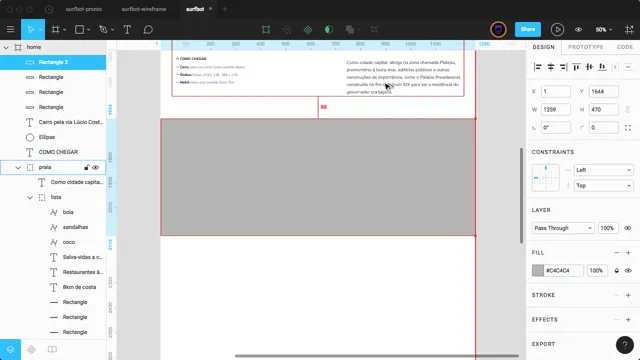Select the Move tool
Screen dimensions: 640x360
click(x=30, y=29)
